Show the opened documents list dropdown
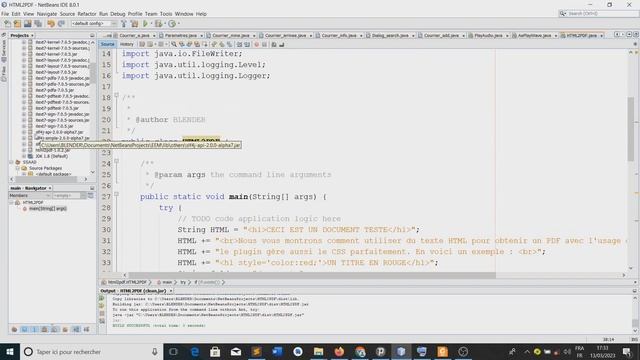The height and width of the screenshot is (360, 640). click(x=629, y=35)
